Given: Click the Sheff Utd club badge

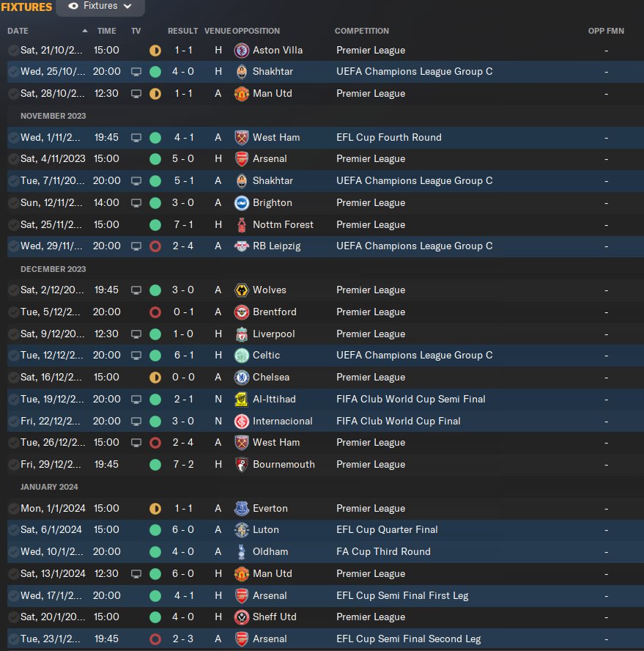Looking at the screenshot, I should [242, 617].
